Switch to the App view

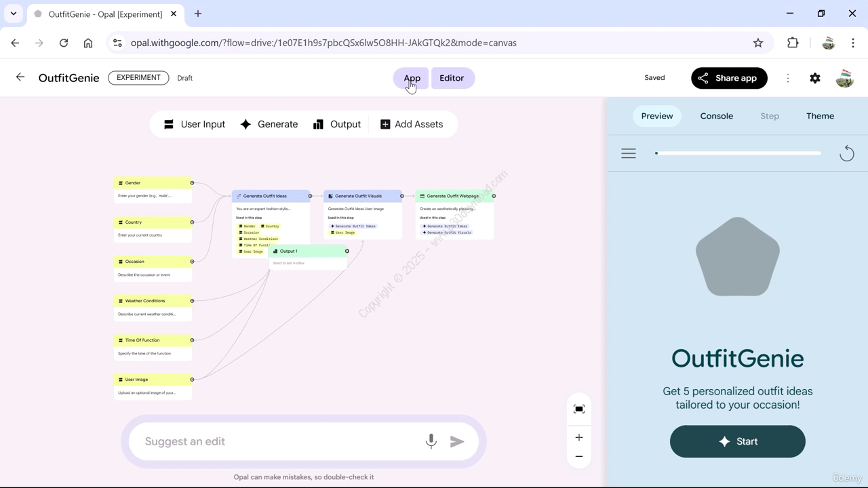(x=412, y=78)
